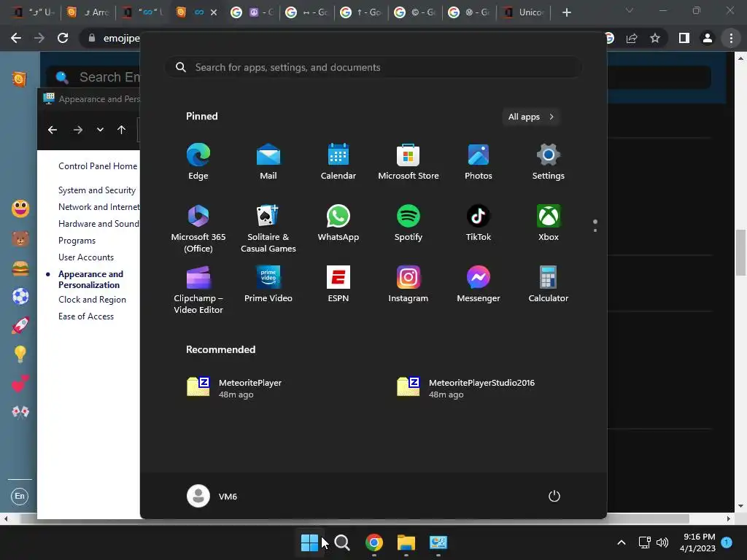
Task: Open a new Chrome tab
Action: [566, 12]
